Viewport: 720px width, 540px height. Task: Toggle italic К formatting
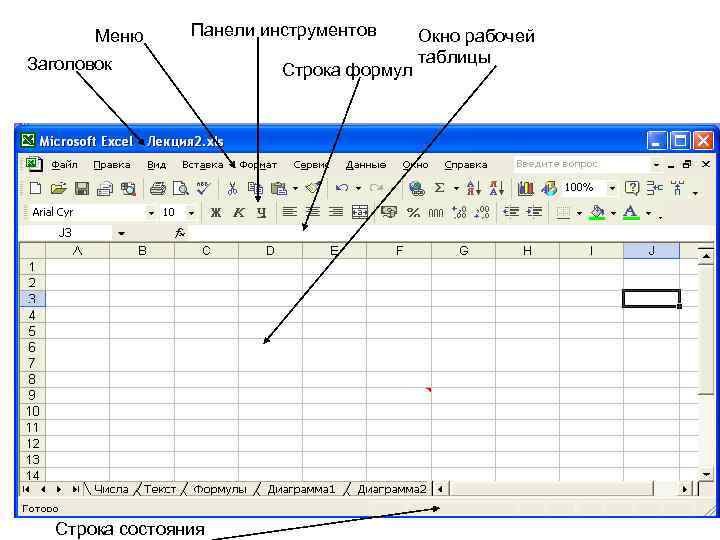pyautogui.click(x=238, y=213)
